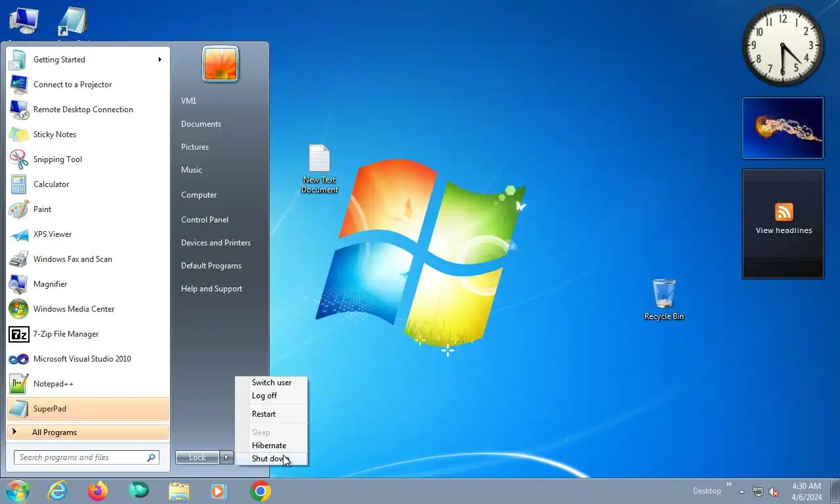Viewport: 840px width, 504px height.
Task: Open Internet Explorer from the taskbar
Action: pyautogui.click(x=58, y=491)
